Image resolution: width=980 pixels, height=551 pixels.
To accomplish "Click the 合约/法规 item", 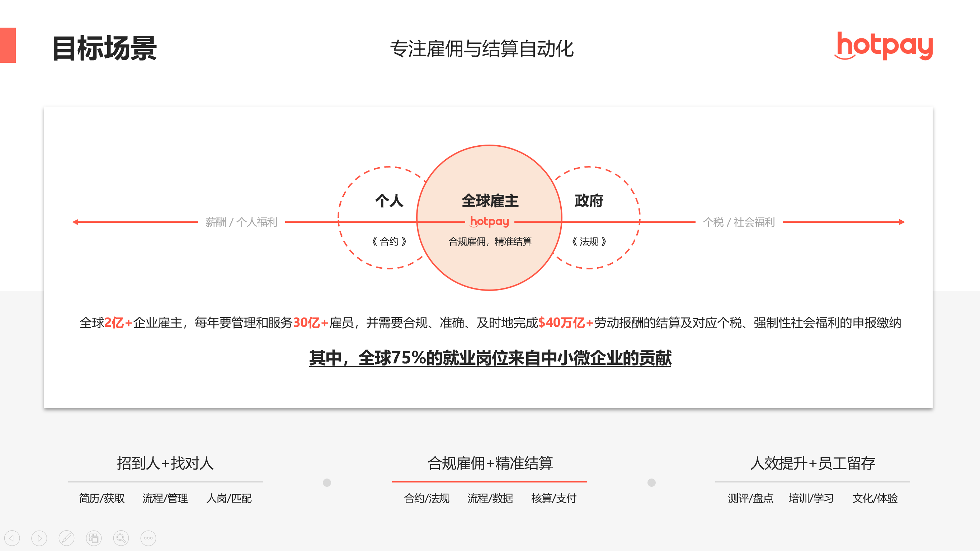I will tap(427, 498).
